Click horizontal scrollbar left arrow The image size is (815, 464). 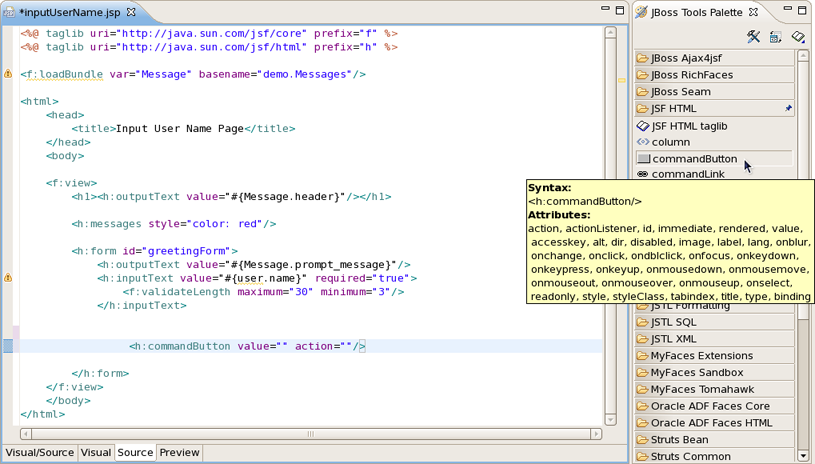point(26,433)
